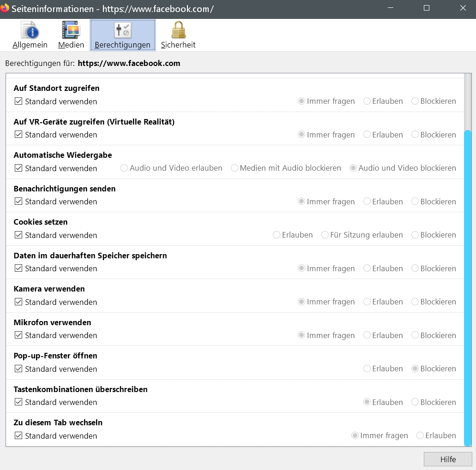Select the Berechtigungen permissions icon
The height and width of the screenshot is (470, 476).
click(x=122, y=31)
